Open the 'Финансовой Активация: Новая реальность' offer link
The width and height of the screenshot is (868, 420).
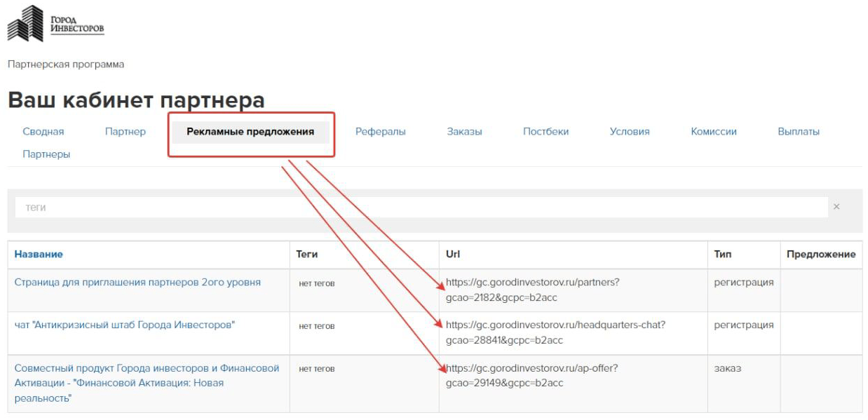(x=147, y=383)
